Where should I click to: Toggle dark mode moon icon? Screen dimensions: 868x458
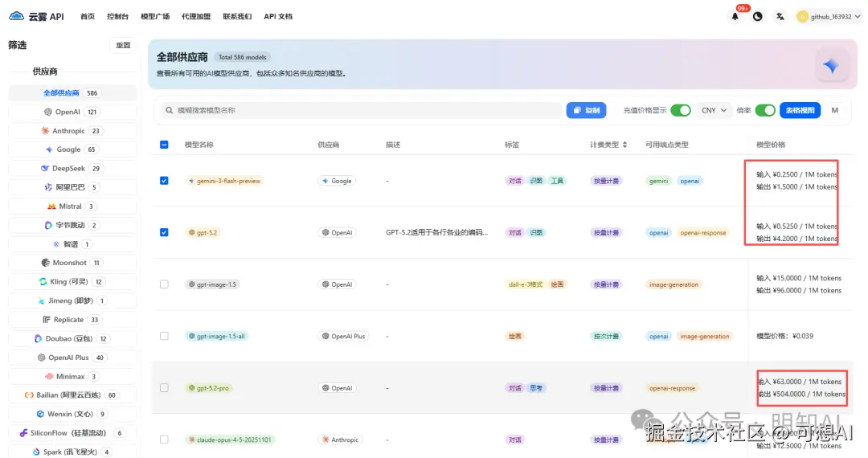757,17
